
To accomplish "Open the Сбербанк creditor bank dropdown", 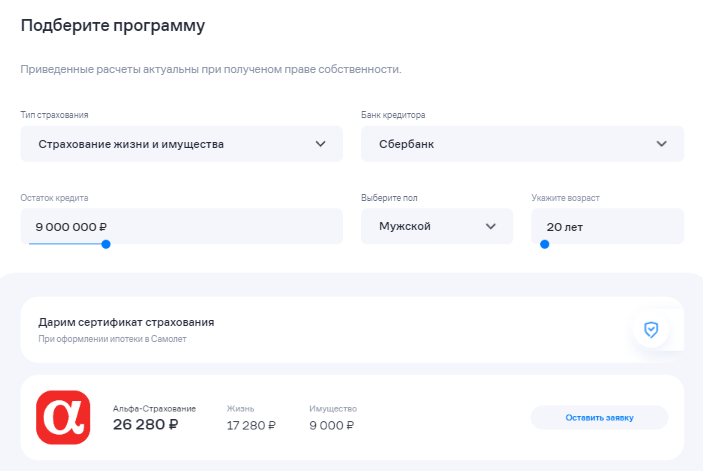I will [522, 144].
